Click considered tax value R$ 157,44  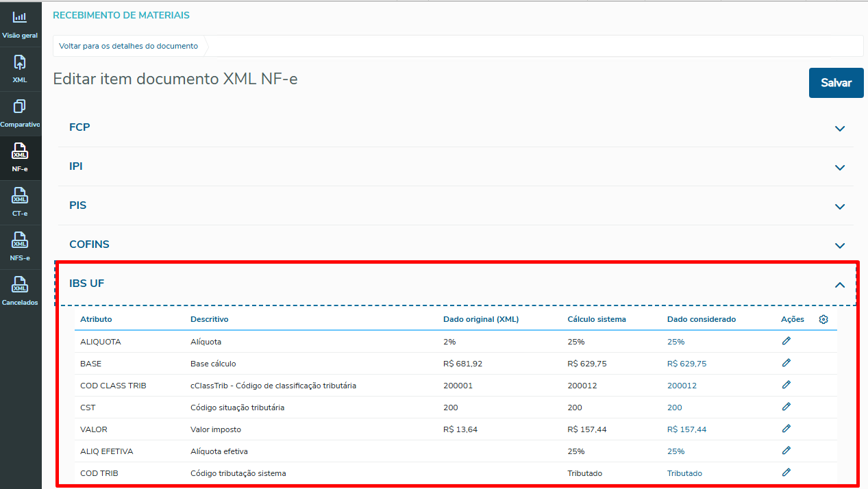pyautogui.click(x=687, y=429)
